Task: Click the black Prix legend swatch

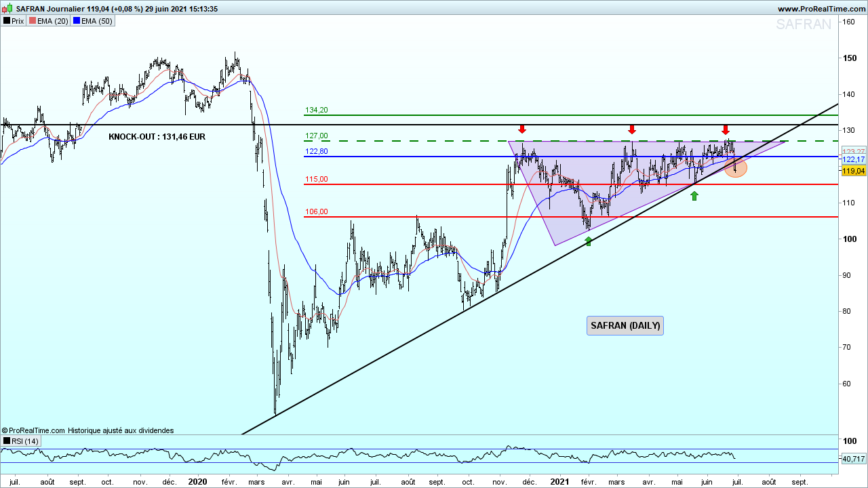Action: pos(6,21)
